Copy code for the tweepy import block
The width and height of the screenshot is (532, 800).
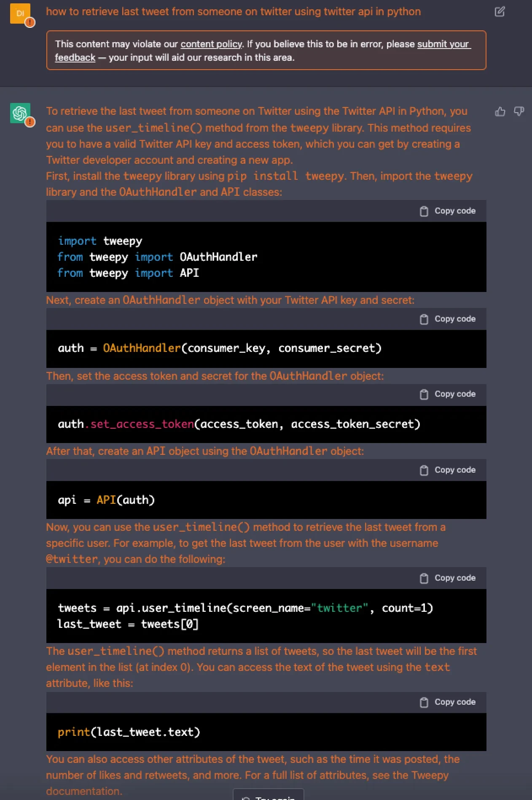point(448,211)
